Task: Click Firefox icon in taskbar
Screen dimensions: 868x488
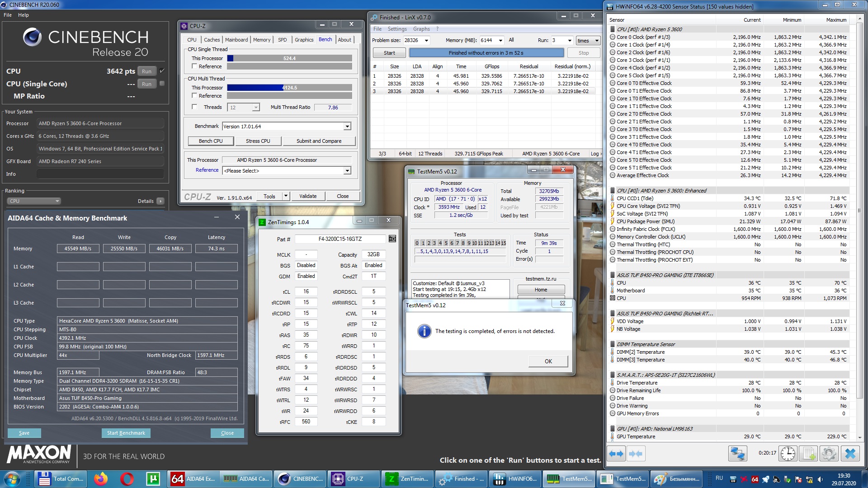Action: [101, 479]
